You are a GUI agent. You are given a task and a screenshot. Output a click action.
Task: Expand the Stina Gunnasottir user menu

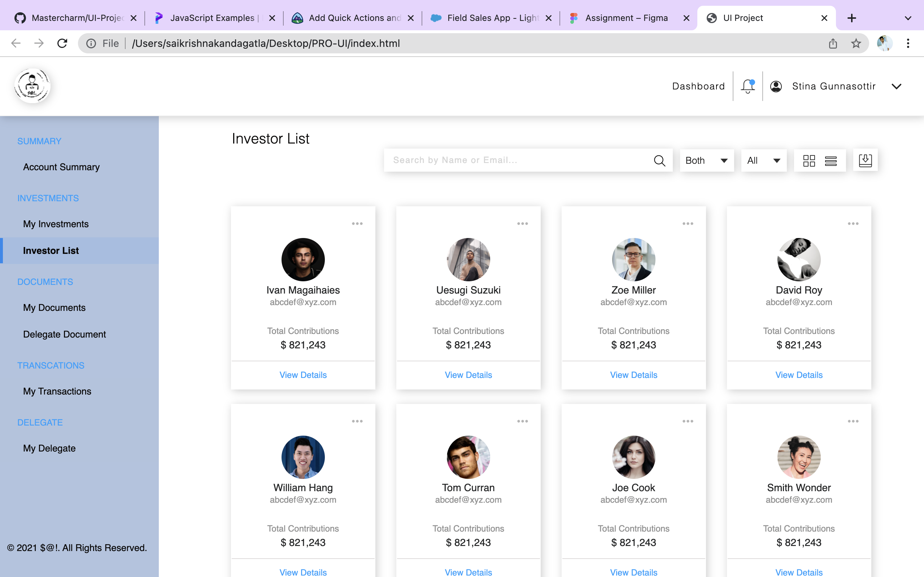[x=896, y=86]
